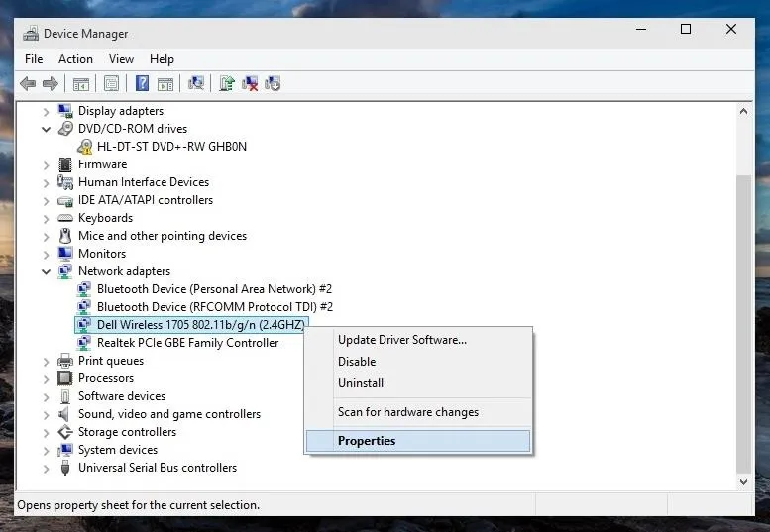Select Bluetooth Device (Personal Area Network) #2
Image resolution: width=770 pixels, height=532 pixels.
coord(214,289)
